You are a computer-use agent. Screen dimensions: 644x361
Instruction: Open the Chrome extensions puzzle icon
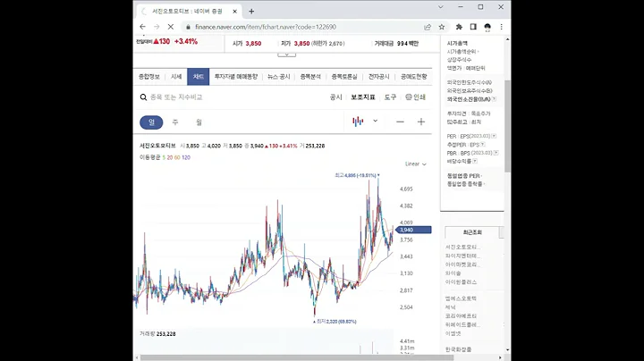coord(459,27)
